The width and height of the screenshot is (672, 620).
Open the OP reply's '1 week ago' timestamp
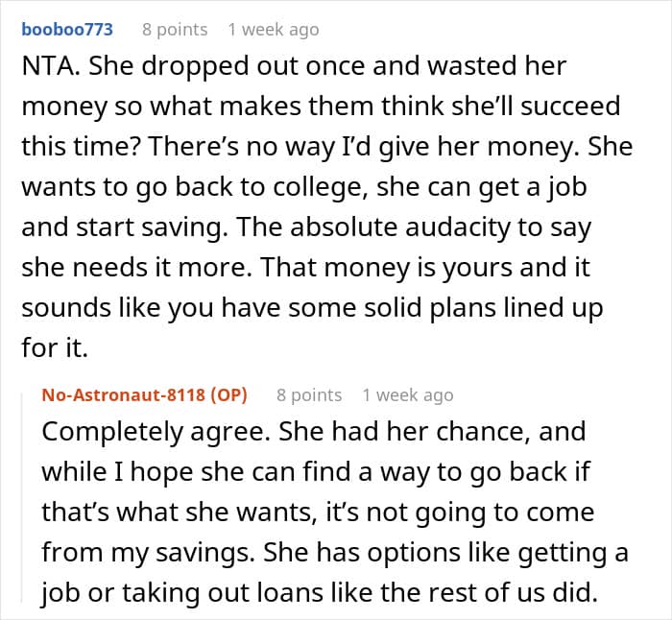tap(408, 395)
